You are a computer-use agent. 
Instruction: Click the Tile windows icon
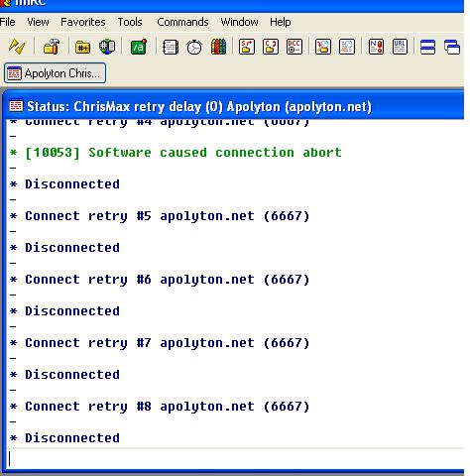(x=427, y=47)
